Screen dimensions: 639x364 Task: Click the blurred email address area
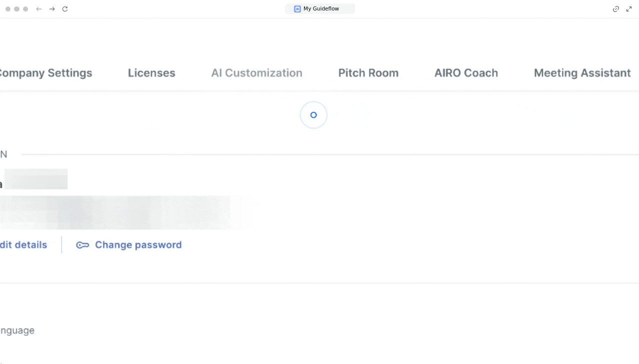point(115,212)
